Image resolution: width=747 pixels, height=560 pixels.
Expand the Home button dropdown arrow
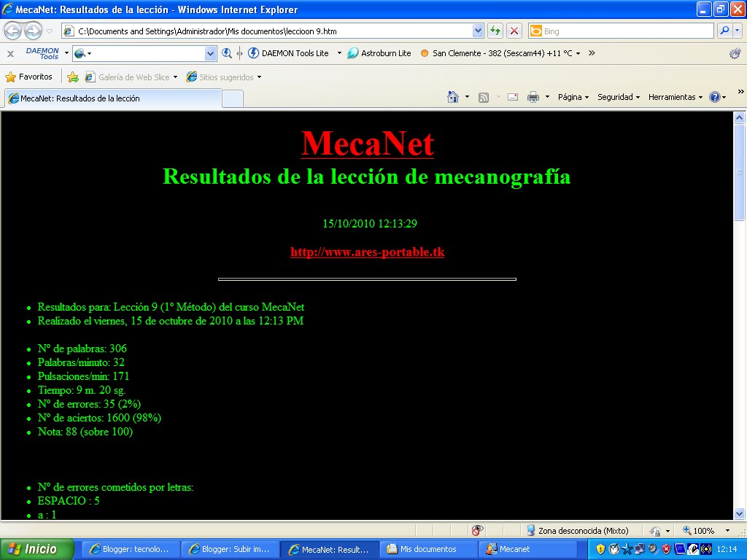coord(467,97)
